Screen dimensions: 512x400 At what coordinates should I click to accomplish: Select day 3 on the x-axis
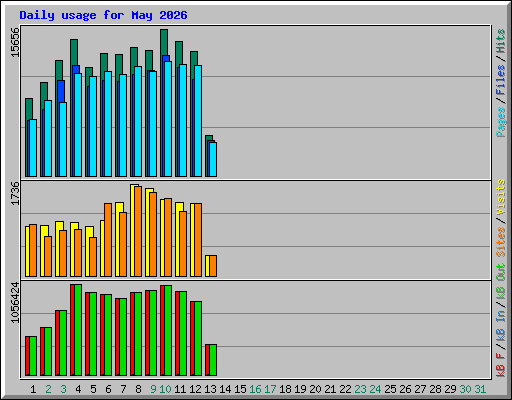pos(63,389)
